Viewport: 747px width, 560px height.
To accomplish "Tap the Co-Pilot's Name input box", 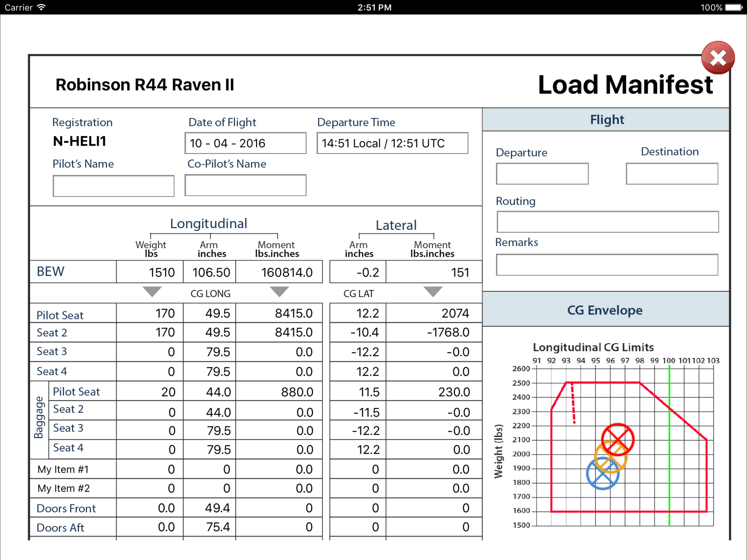I will click(x=246, y=185).
